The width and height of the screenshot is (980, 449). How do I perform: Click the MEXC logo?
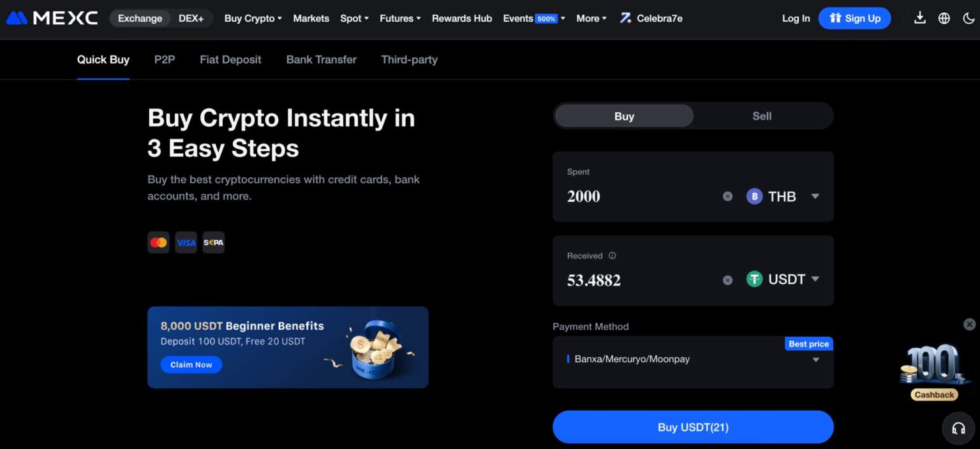pos(52,18)
